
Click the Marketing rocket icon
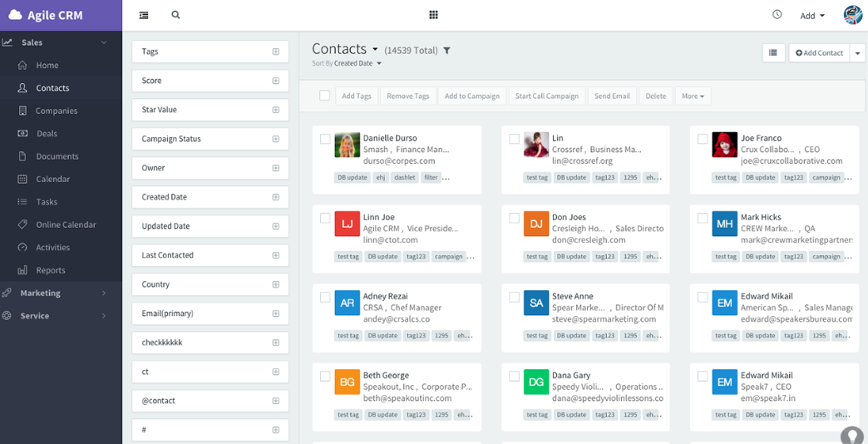click(x=7, y=293)
